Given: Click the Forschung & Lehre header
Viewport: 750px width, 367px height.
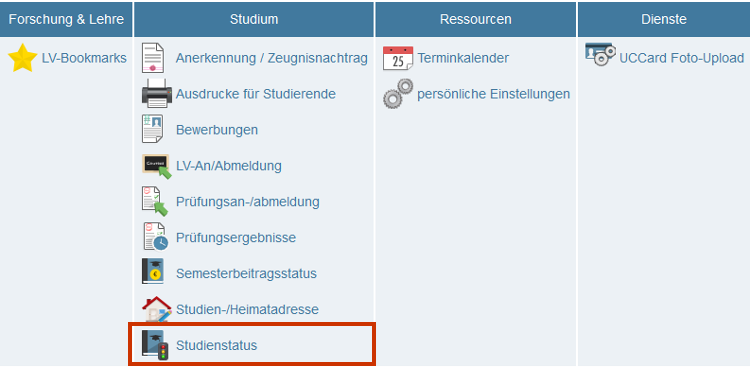Looking at the screenshot, I should (66, 19).
